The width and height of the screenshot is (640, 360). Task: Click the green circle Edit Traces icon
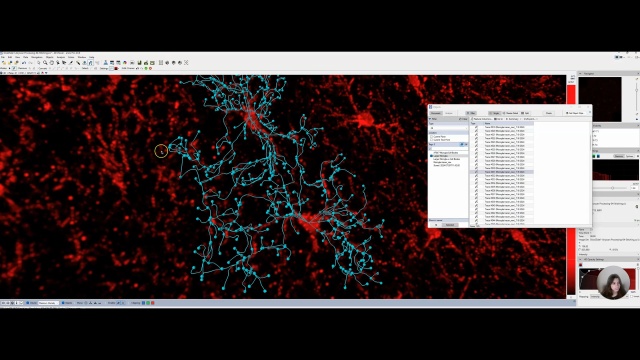[x=146, y=68]
